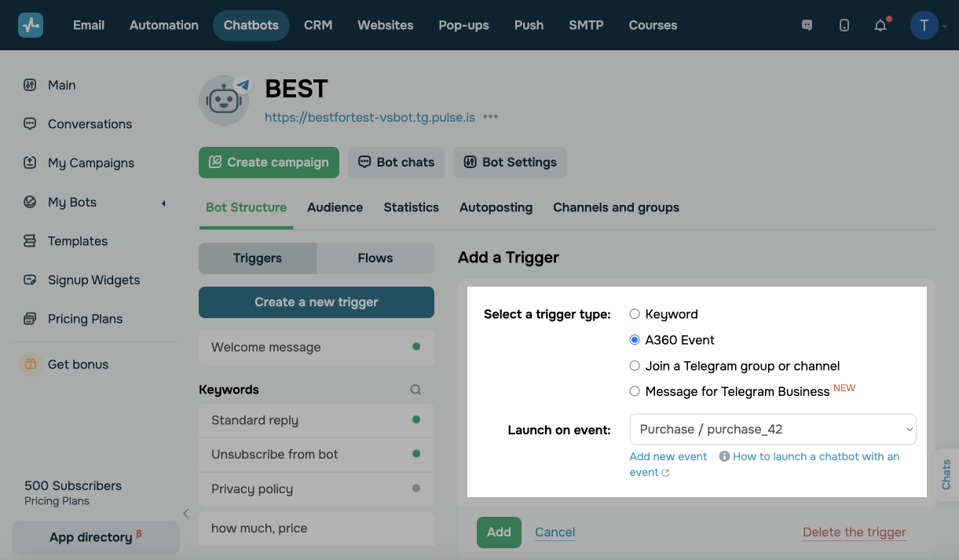
Task: Open the chat support icon in header
Action: pos(807,25)
